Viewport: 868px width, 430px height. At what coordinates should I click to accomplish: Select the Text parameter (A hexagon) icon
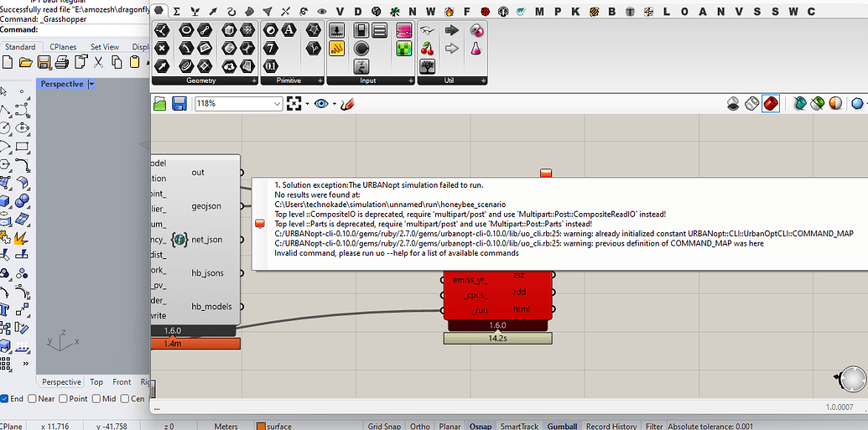click(288, 30)
